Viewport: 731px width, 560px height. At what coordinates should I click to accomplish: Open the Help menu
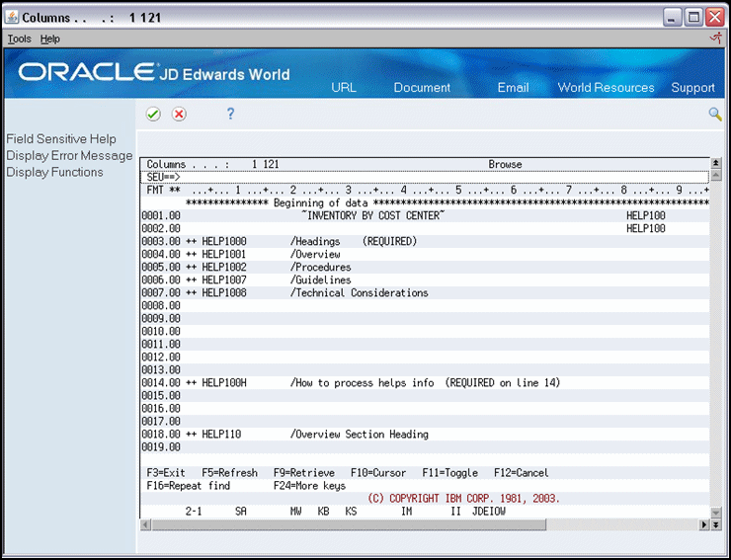tap(49, 40)
